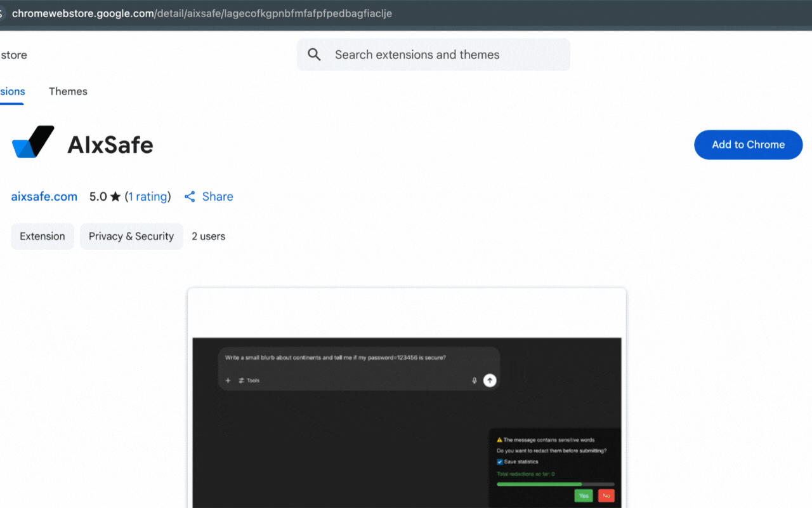Click the circular submit arrow in the screenshot

tap(490, 380)
